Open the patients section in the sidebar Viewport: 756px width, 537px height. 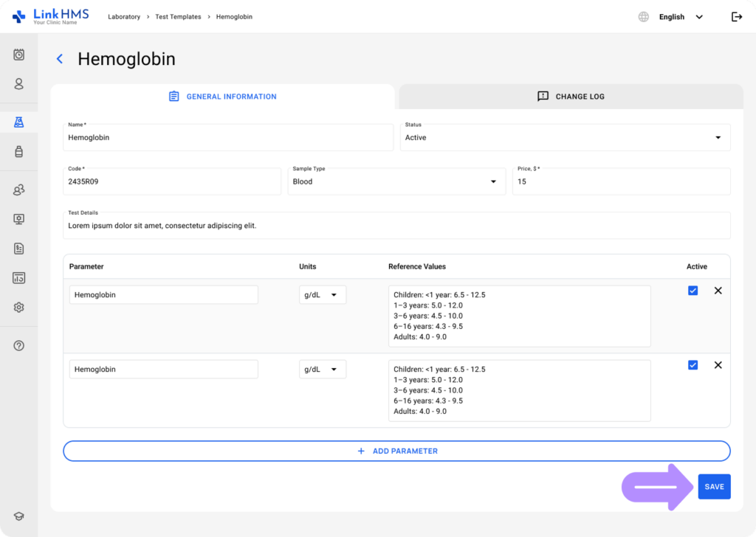pos(18,84)
